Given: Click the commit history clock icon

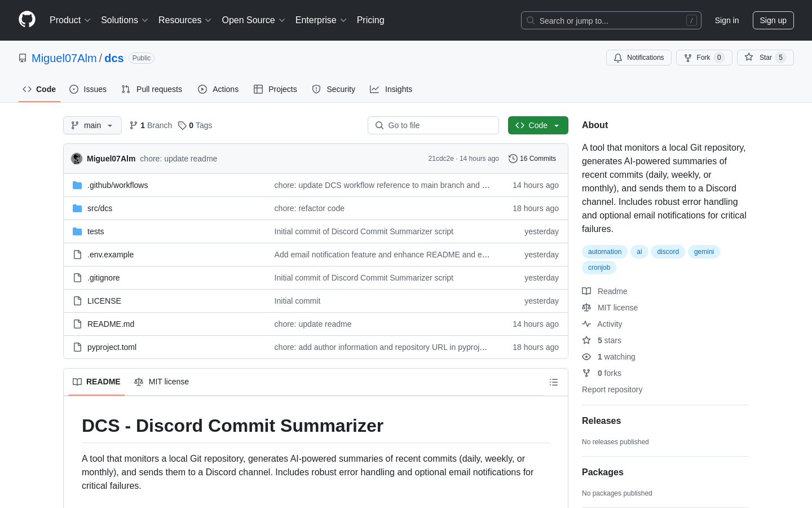Looking at the screenshot, I should point(513,159).
